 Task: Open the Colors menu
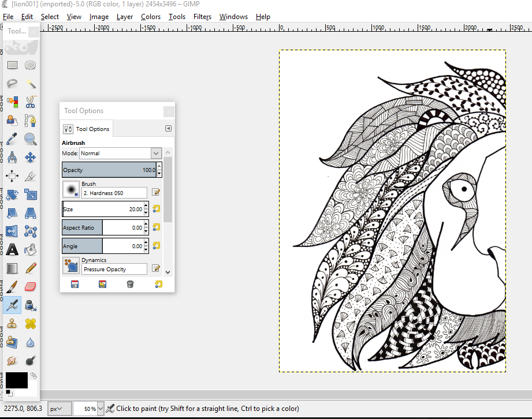click(x=151, y=17)
